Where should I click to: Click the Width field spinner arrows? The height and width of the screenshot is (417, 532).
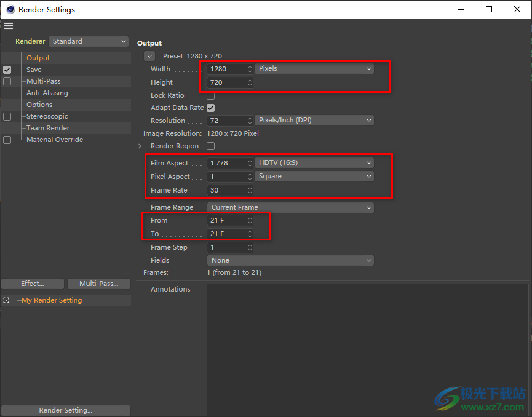click(x=250, y=69)
